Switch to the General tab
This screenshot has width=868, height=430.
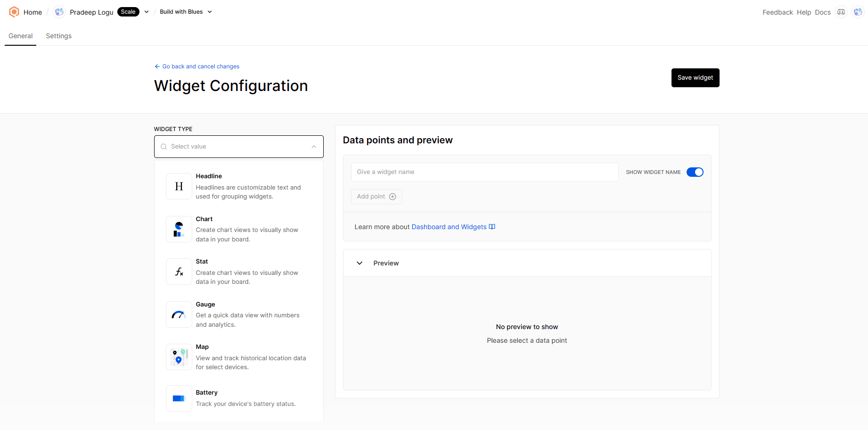(21, 36)
